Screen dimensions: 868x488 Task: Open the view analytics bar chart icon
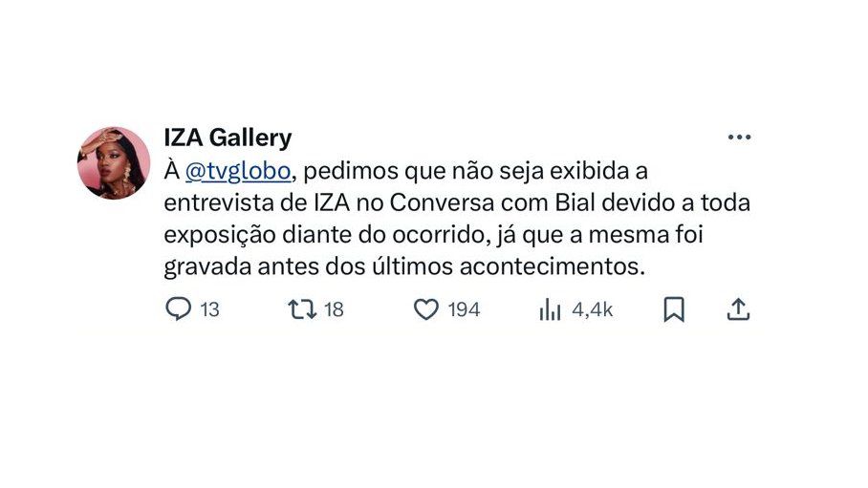coord(550,309)
